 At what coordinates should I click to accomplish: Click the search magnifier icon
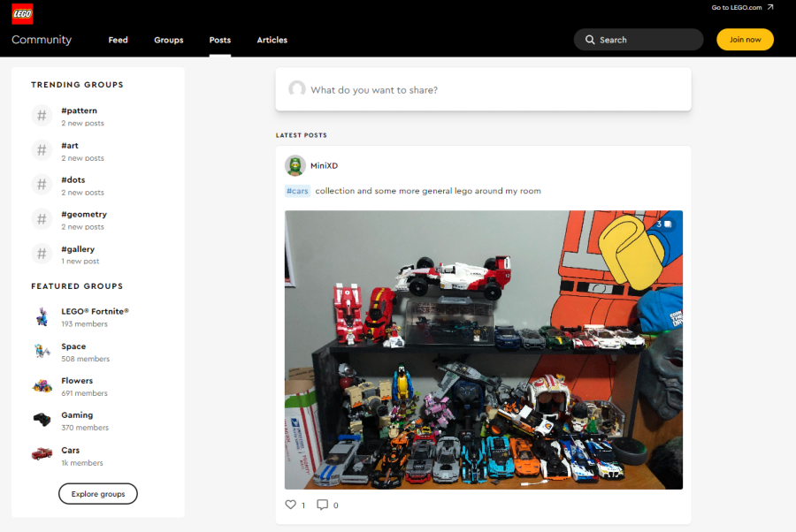pos(590,40)
